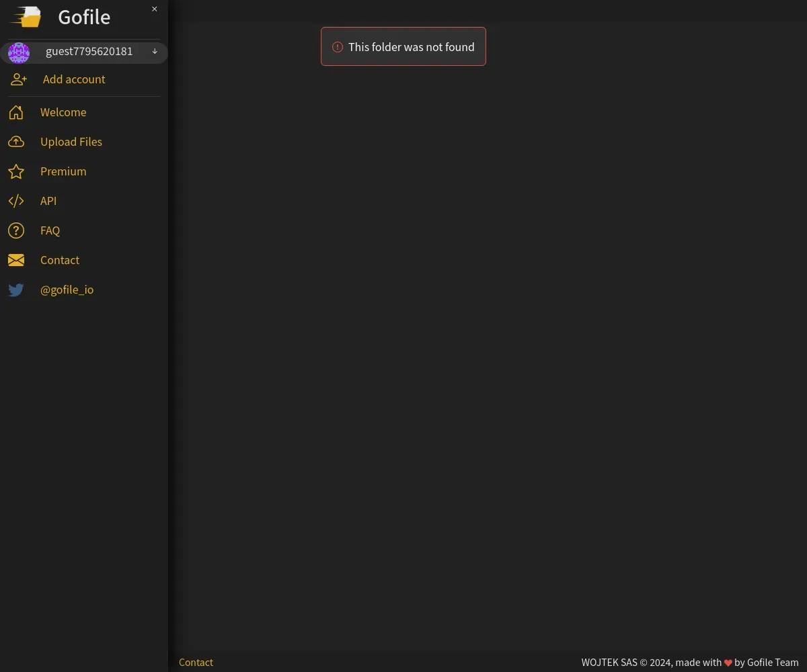The image size is (807, 672).
Task: Select the guest7795620181 account name
Action: click(x=89, y=51)
